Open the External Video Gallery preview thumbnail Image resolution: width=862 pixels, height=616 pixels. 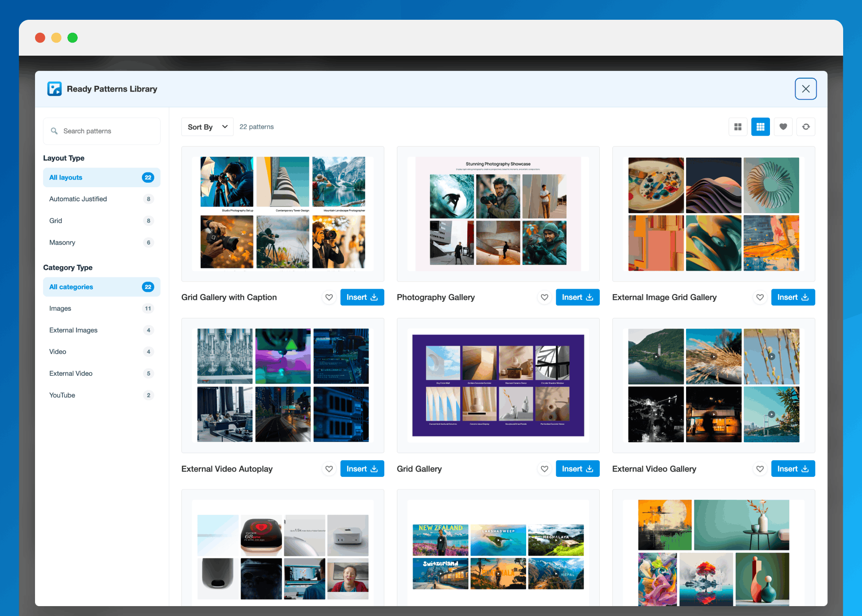714,385
